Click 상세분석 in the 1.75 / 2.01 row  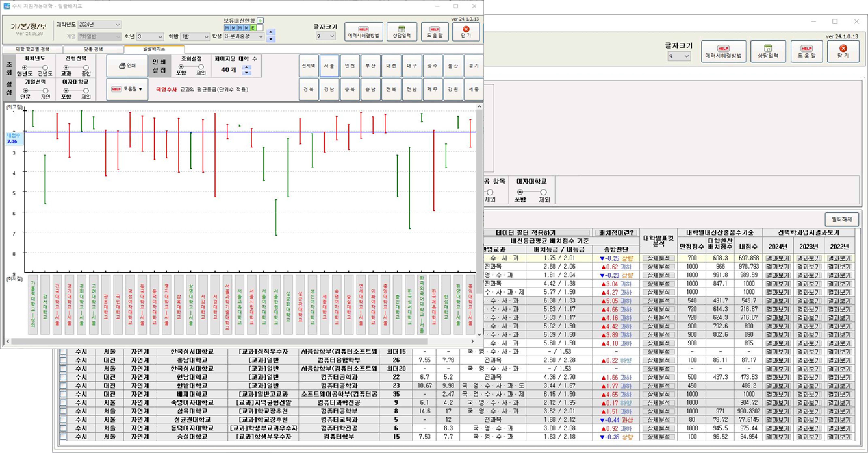pos(658,258)
